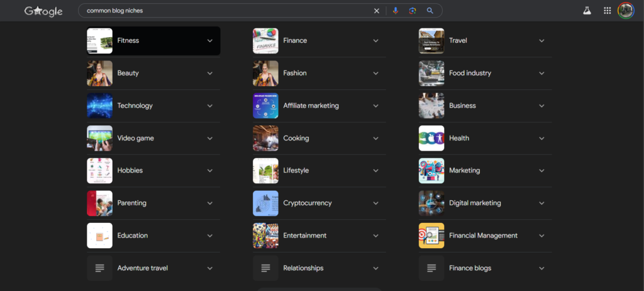
Task: Open the Google account profile picture
Action: (x=625, y=11)
